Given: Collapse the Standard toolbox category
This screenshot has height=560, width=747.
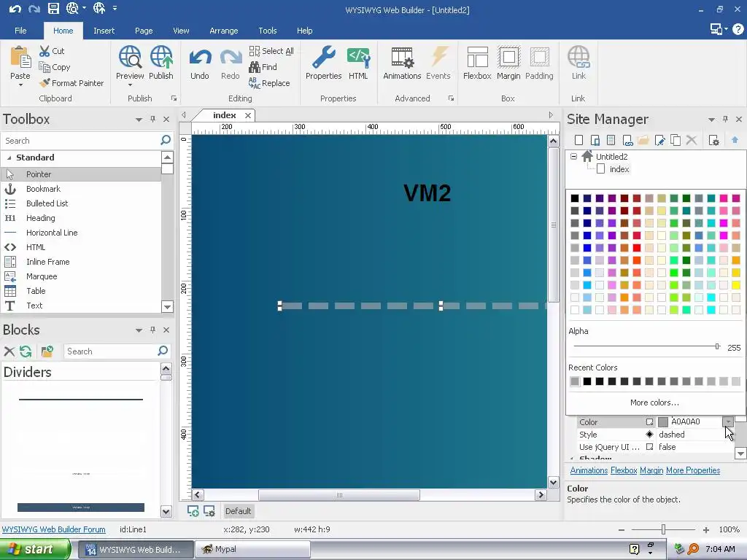Looking at the screenshot, I should tap(9, 157).
